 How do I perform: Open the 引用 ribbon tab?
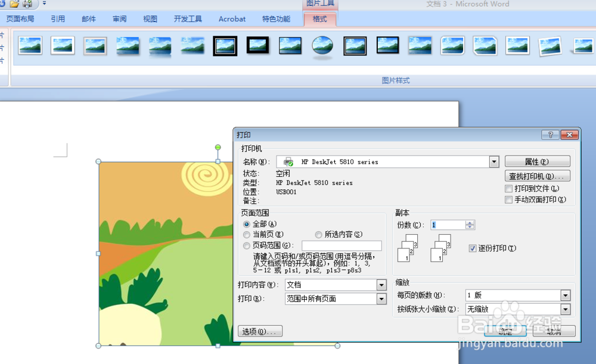58,19
